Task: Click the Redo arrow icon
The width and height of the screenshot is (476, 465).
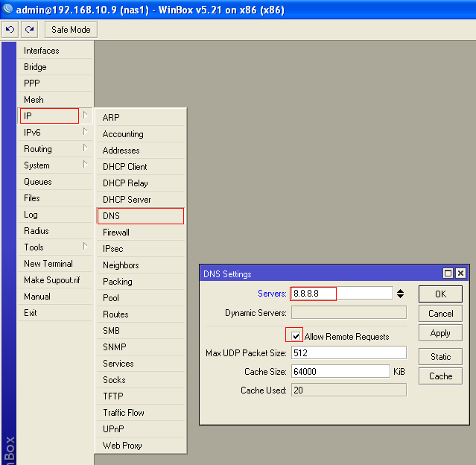Action: (30, 30)
